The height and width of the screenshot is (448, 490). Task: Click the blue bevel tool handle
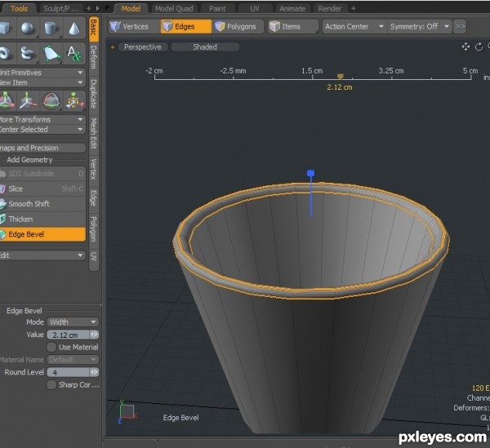[x=310, y=174]
